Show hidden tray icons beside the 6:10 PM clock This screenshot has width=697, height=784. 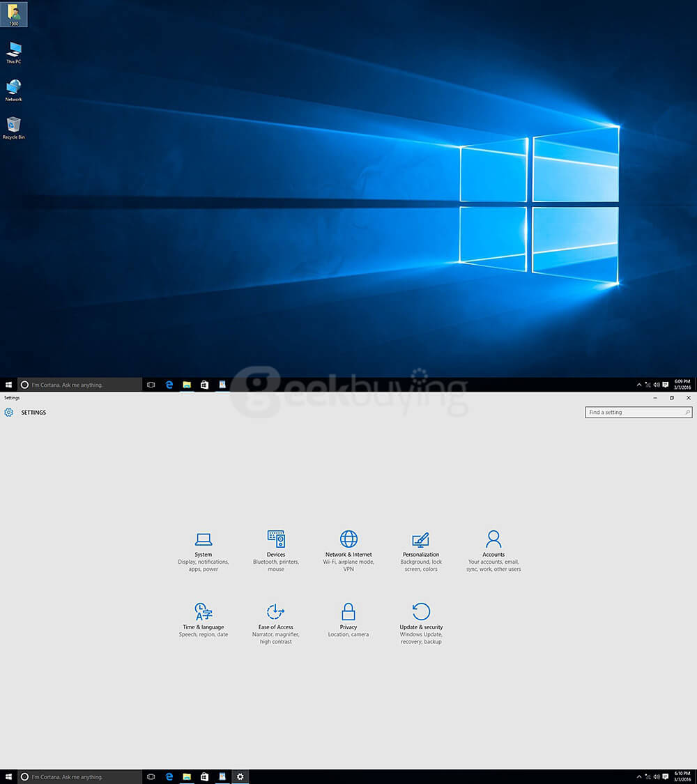coord(639,776)
